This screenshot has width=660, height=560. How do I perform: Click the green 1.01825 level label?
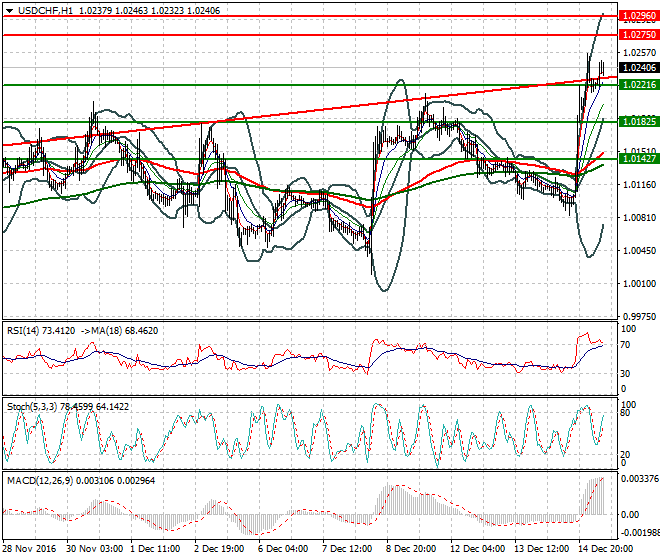pyautogui.click(x=639, y=122)
